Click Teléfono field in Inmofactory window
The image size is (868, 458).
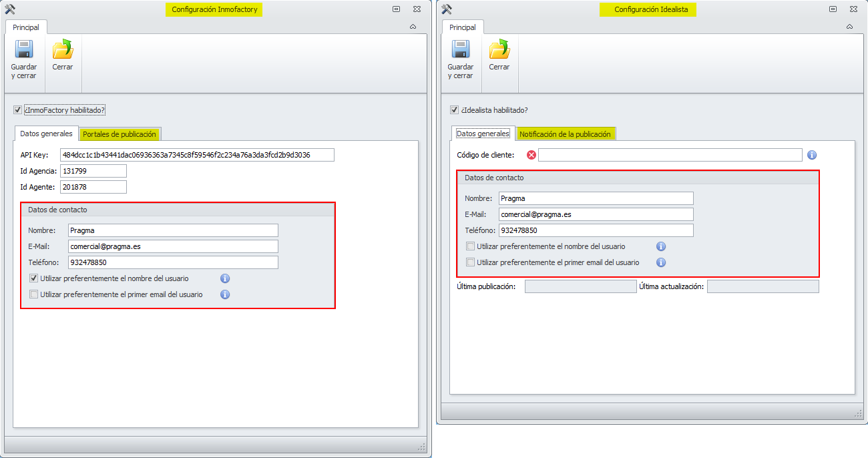[x=173, y=262]
